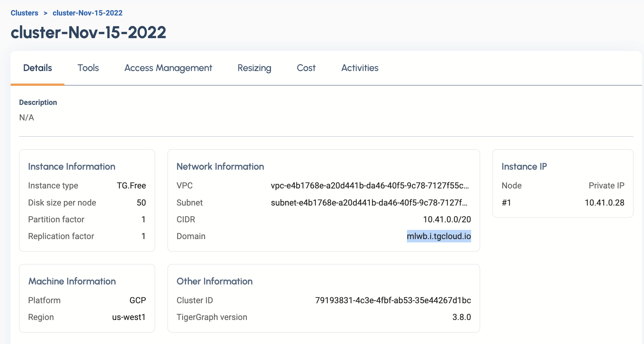Navigate to Clusters in the breadcrumb
Screen dimensions: 644x344
(24, 13)
